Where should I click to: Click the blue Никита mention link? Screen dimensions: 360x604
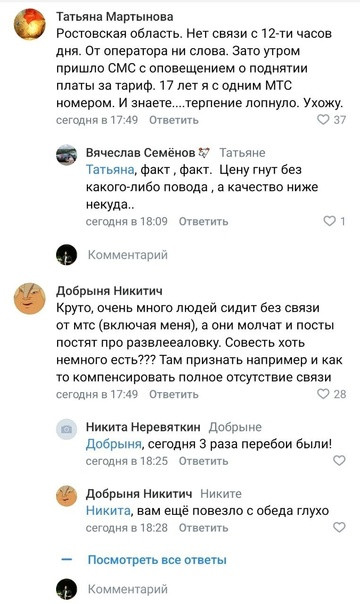tap(108, 510)
